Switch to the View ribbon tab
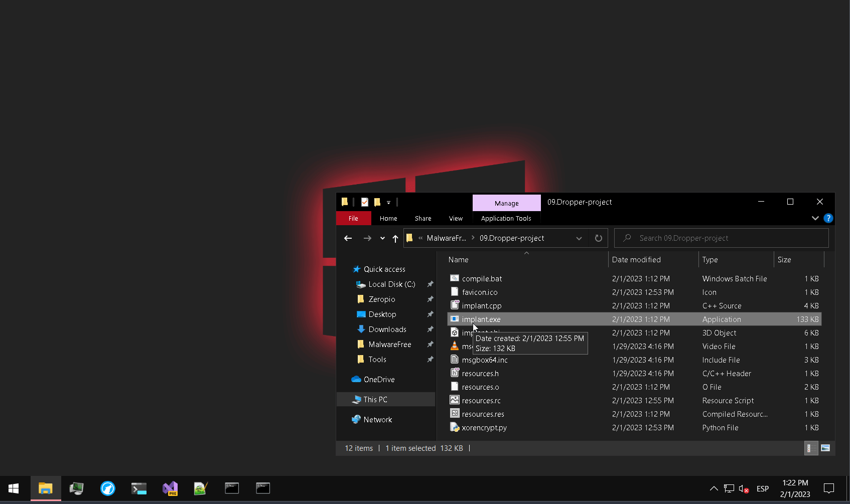850x504 pixels. pyautogui.click(x=456, y=218)
